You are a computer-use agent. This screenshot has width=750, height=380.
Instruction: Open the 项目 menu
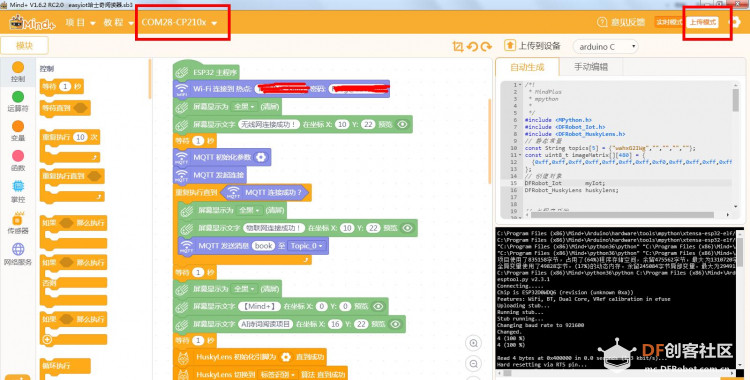pos(80,22)
